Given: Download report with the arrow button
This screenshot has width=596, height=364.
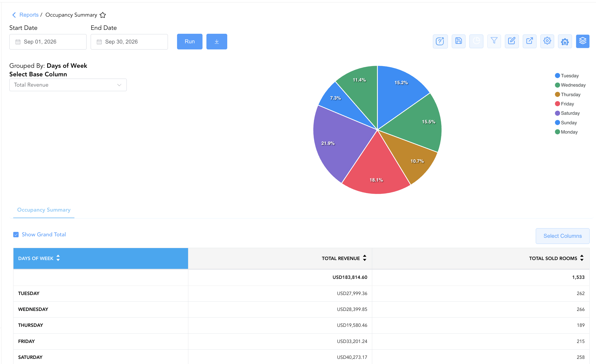Looking at the screenshot, I should 217,42.
